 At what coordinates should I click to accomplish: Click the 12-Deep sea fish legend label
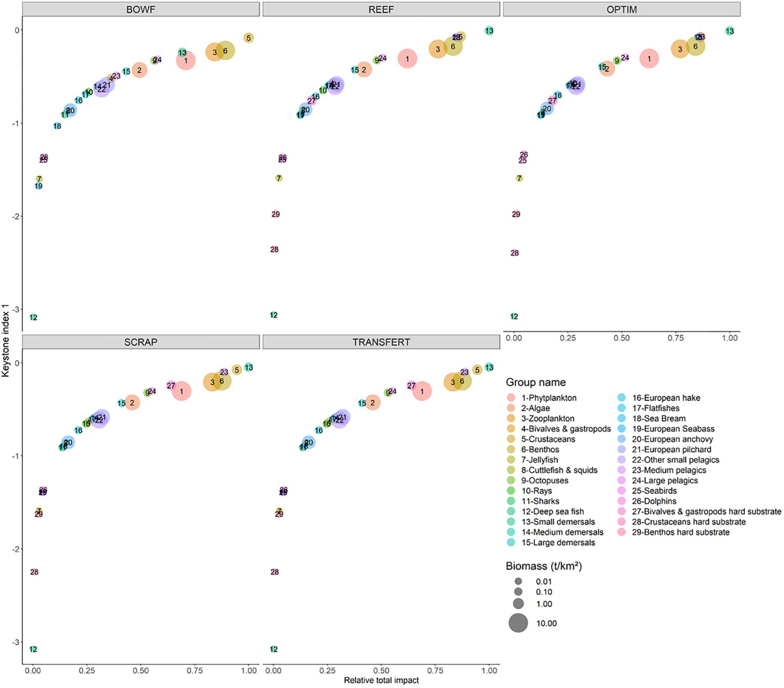[x=553, y=511]
